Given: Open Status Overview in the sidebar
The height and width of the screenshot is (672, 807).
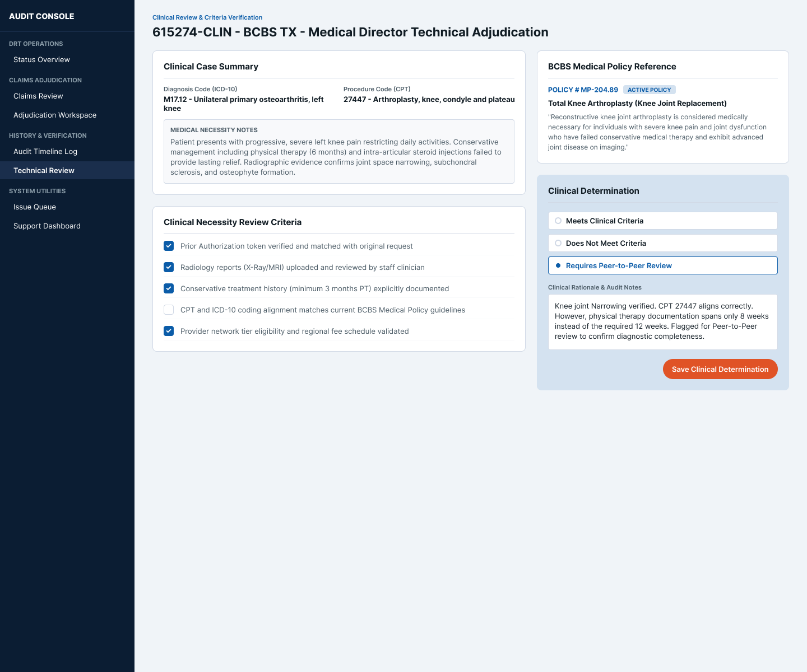Looking at the screenshot, I should 67,59.
